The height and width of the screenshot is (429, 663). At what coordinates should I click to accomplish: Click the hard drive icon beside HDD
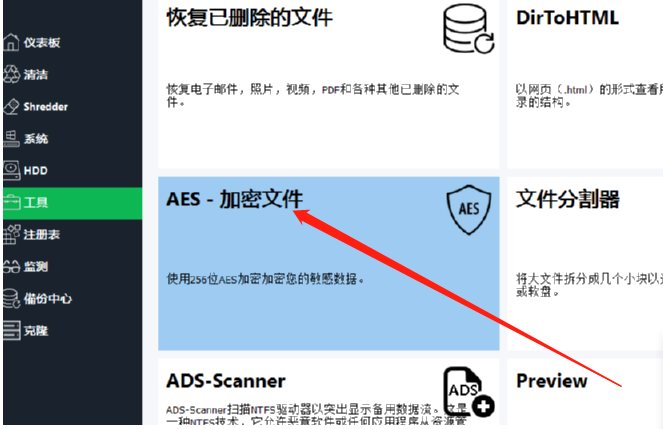pyautogui.click(x=11, y=170)
